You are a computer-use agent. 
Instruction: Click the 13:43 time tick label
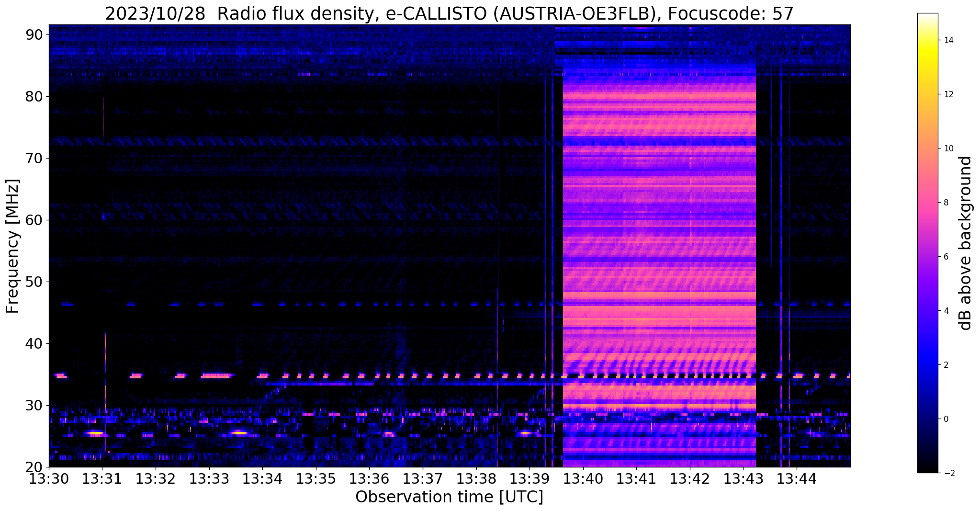743,478
